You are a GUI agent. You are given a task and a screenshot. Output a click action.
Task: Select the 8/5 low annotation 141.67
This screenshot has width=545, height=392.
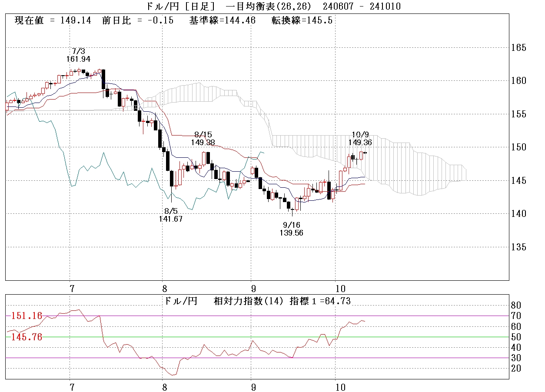tap(171, 219)
